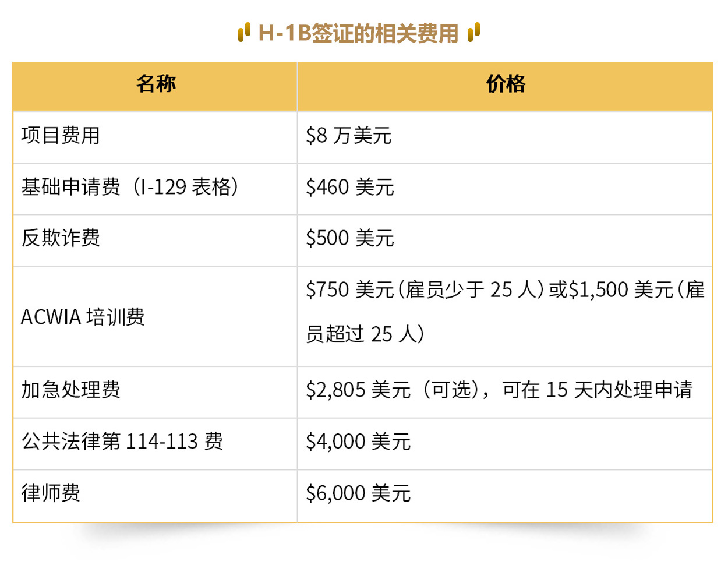728x565 pixels.
Task: Select the 名称 column header
Action: [x=156, y=84]
